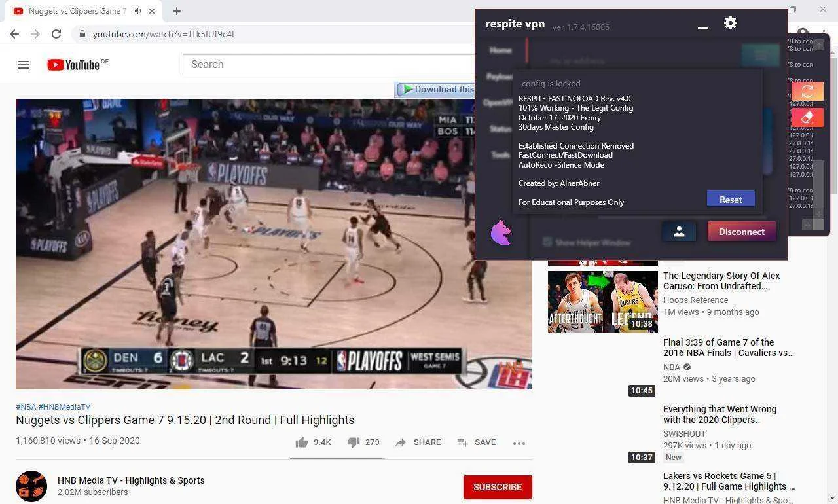Clear logs with the red eraser icon
This screenshot has height=504, width=838.
coord(807,117)
